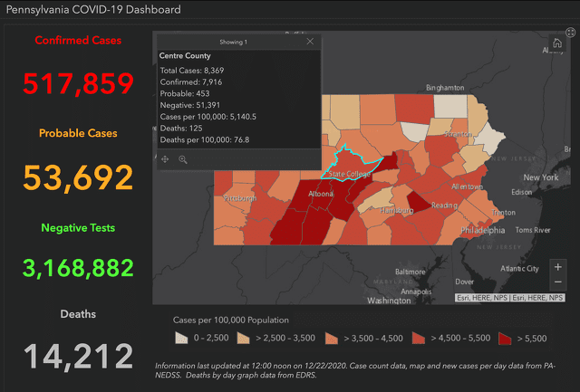Click the pan icon in the popup
The width and height of the screenshot is (580, 392).
(165, 159)
